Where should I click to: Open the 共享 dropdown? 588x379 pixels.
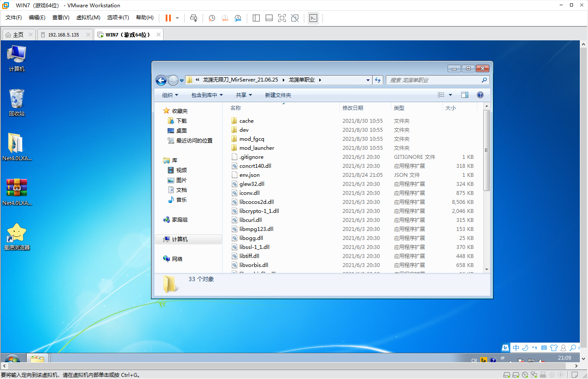[244, 95]
